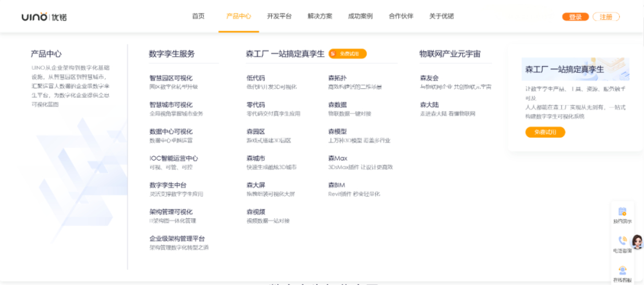Go to 森模型 product
The height and width of the screenshot is (285, 644).
(337, 132)
